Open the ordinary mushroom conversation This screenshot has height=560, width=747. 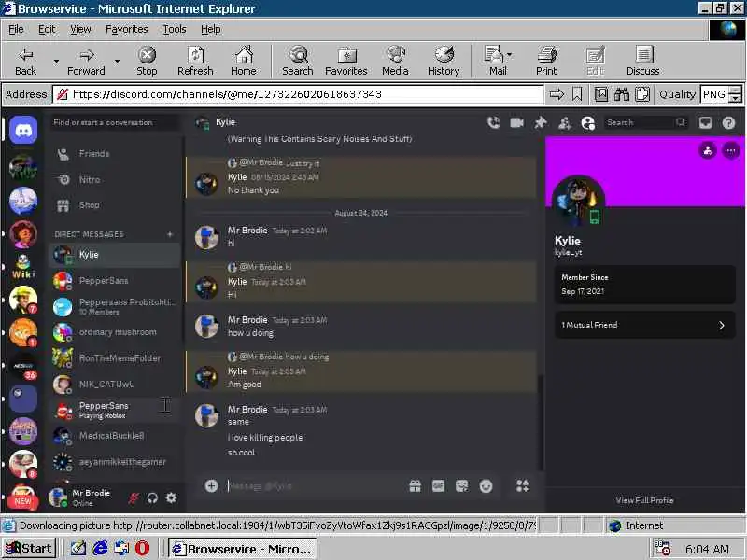point(115,332)
